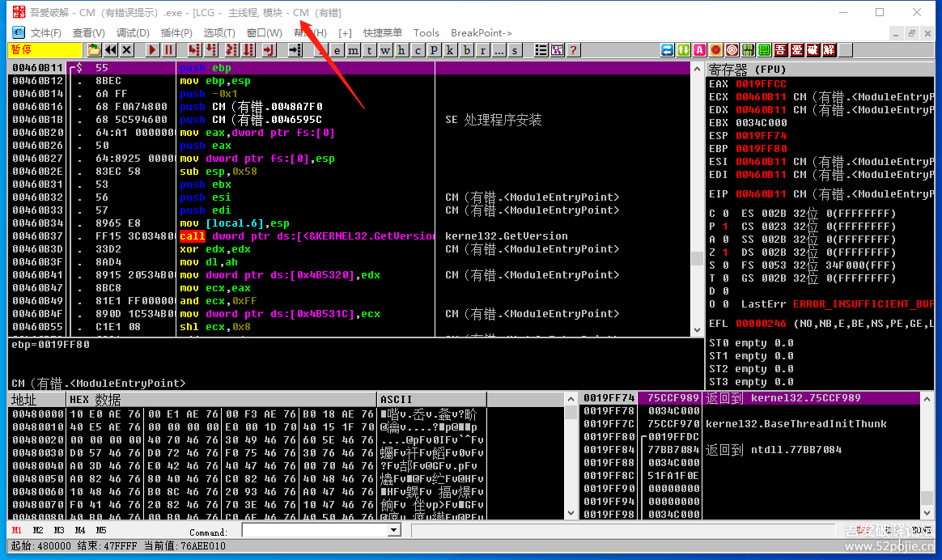Open the pink 'A' plugin icon

coord(700,50)
